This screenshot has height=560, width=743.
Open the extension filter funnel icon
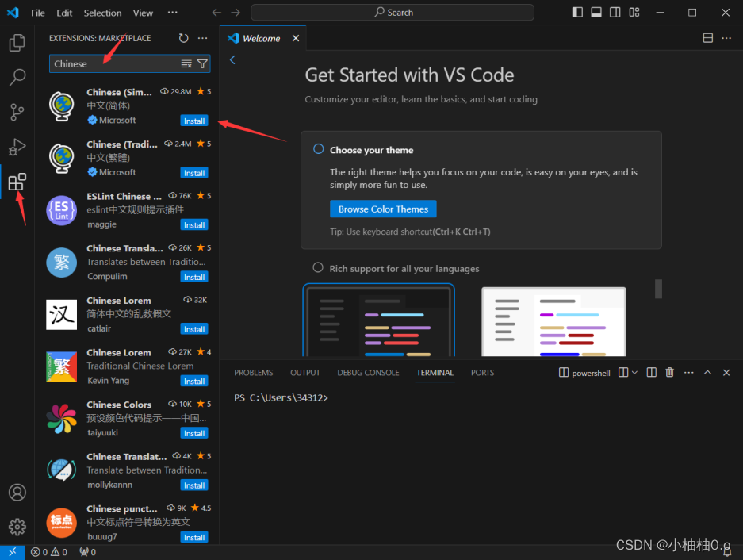(202, 63)
